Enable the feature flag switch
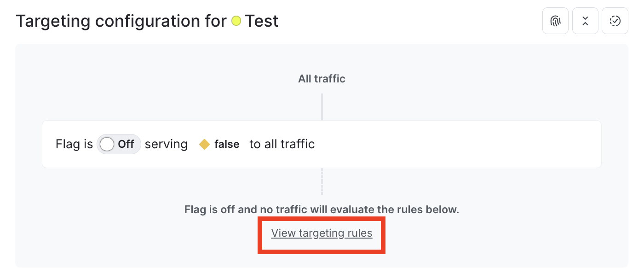This screenshot has height=280, width=644. click(x=119, y=144)
